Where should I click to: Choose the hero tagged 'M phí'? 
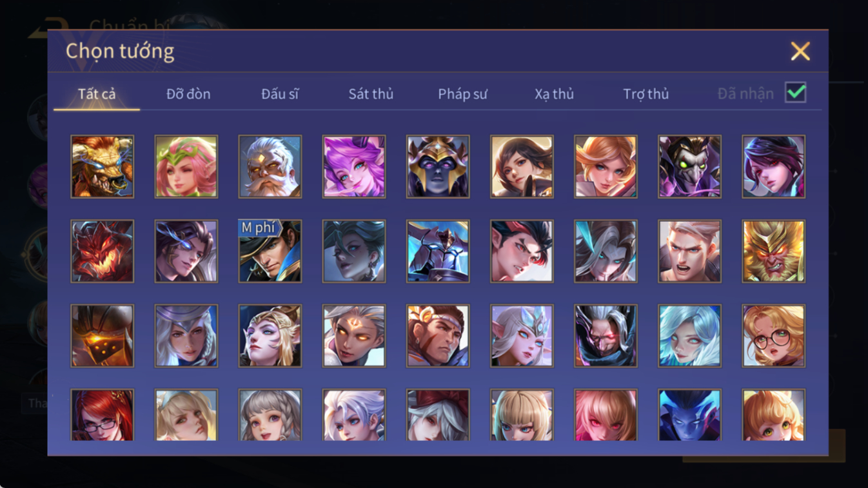coord(270,251)
